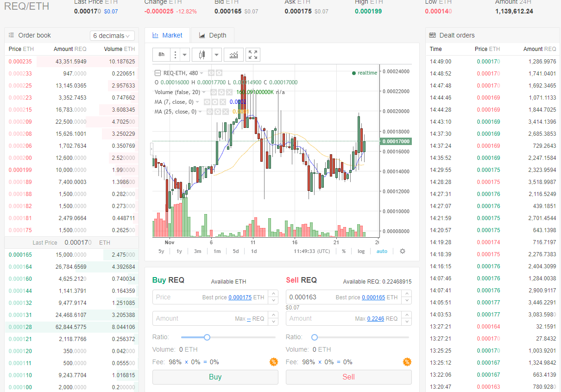This screenshot has width=561, height=392.
Task: Focus the Buy Amount input field
Action: [211, 319]
